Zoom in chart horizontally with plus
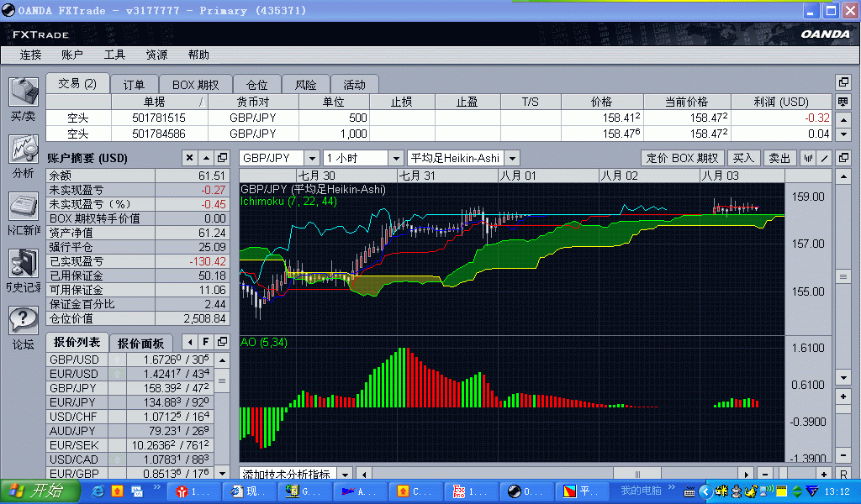This screenshot has width=861, height=504. (x=824, y=474)
